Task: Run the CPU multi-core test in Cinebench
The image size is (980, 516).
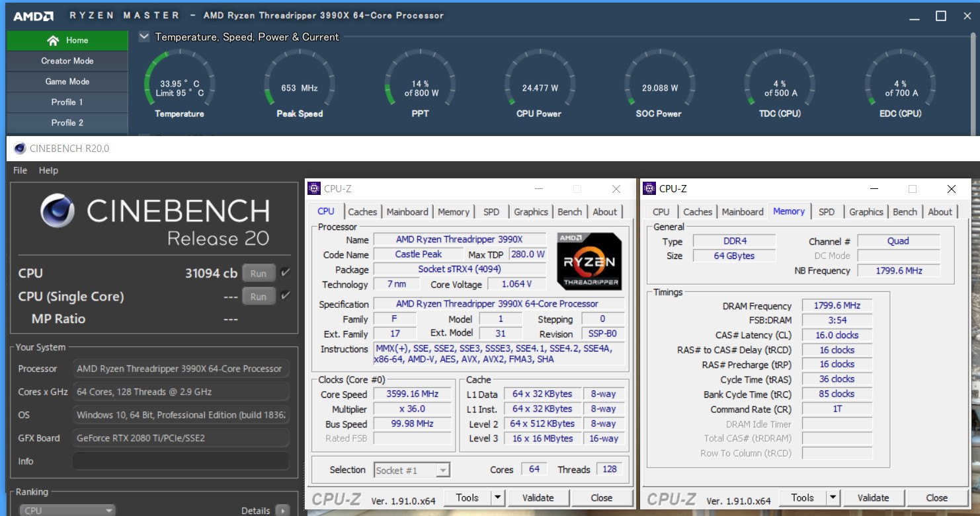Action: 259,273
